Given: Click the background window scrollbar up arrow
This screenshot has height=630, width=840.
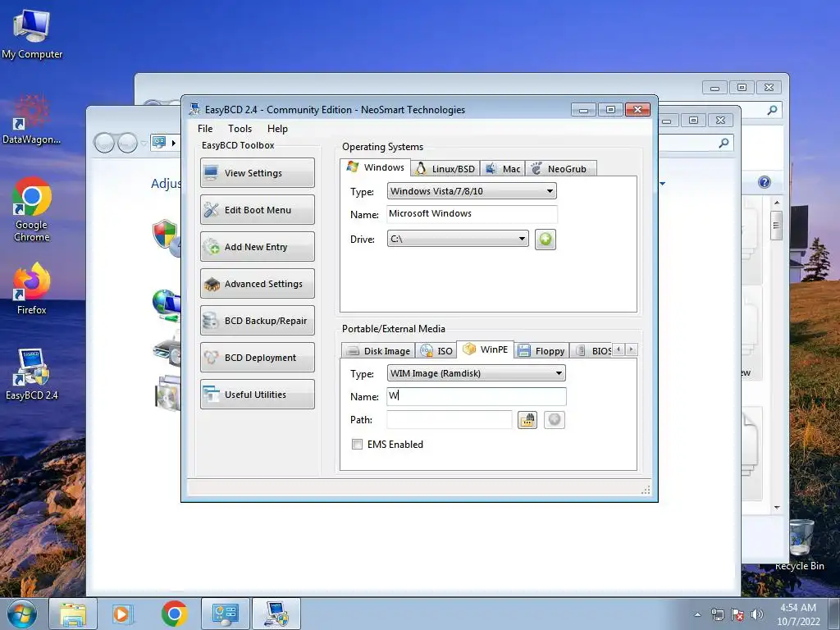Looking at the screenshot, I should [777, 203].
